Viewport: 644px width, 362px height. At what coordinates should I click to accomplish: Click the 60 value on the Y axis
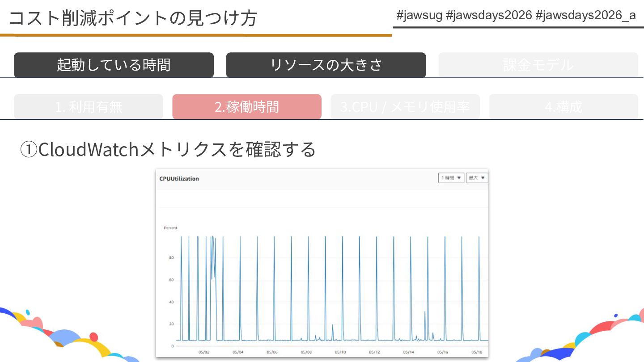point(171,280)
